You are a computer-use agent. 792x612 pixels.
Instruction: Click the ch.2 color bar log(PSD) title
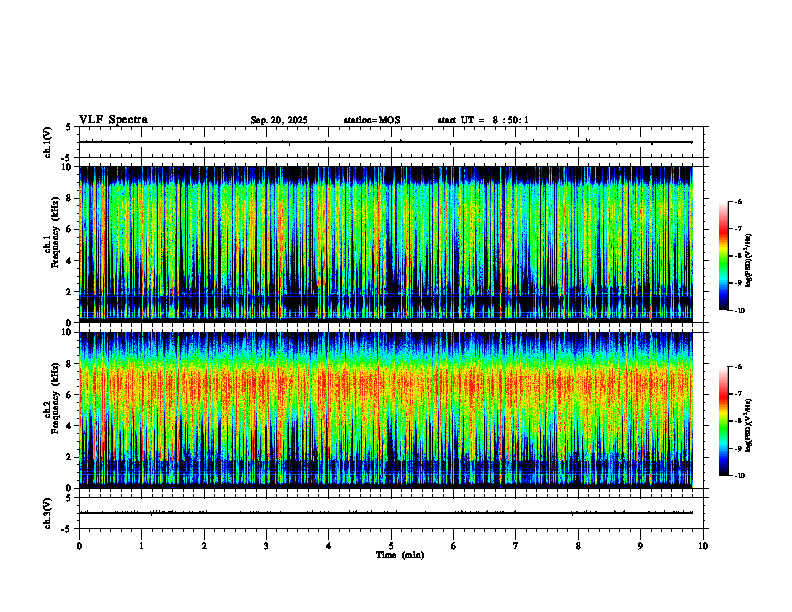[x=750, y=425]
